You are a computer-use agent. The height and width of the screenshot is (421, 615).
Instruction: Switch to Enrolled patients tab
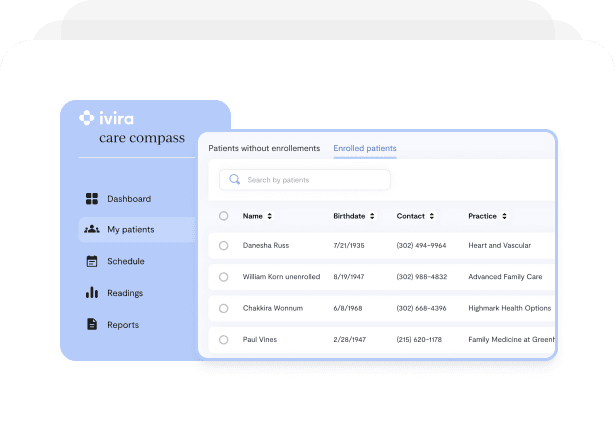pos(365,148)
